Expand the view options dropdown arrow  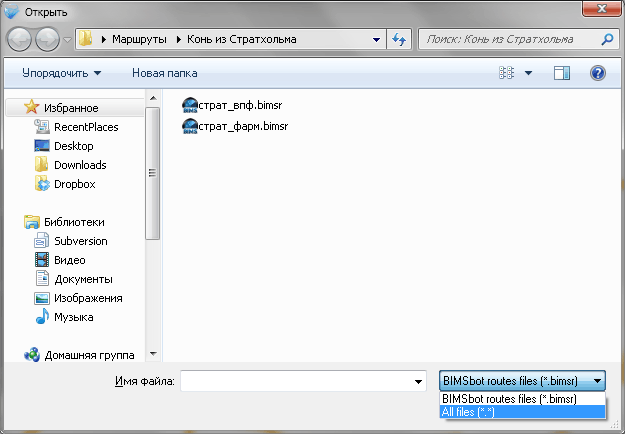[528, 73]
